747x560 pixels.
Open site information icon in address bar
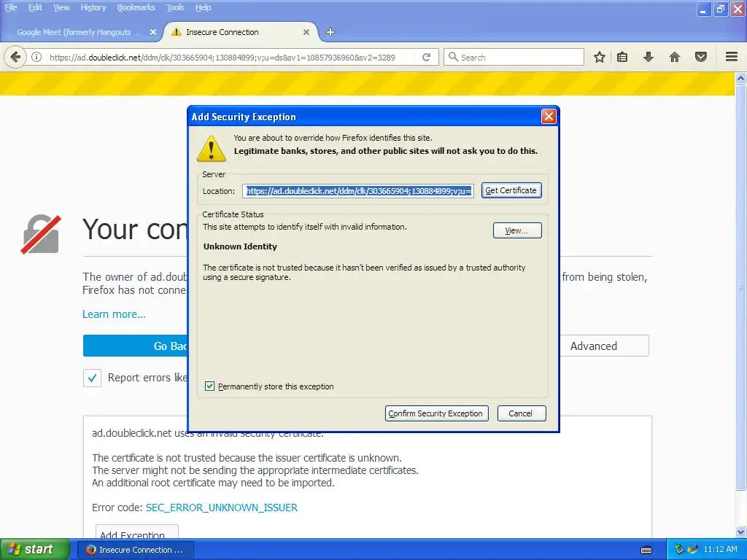pyautogui.click(x=36, y=57)
